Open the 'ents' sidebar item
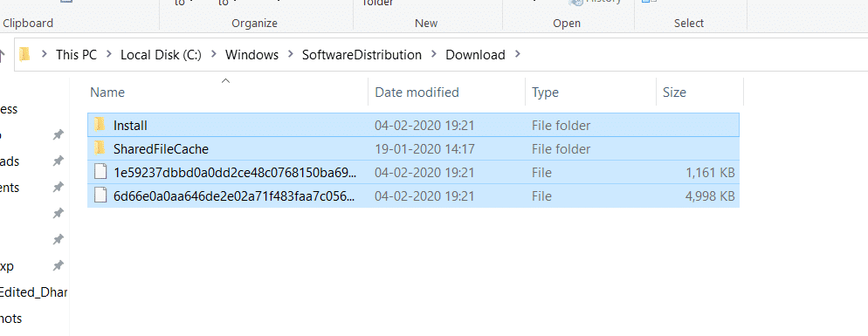868x336 pixels. tap(10, 187)
